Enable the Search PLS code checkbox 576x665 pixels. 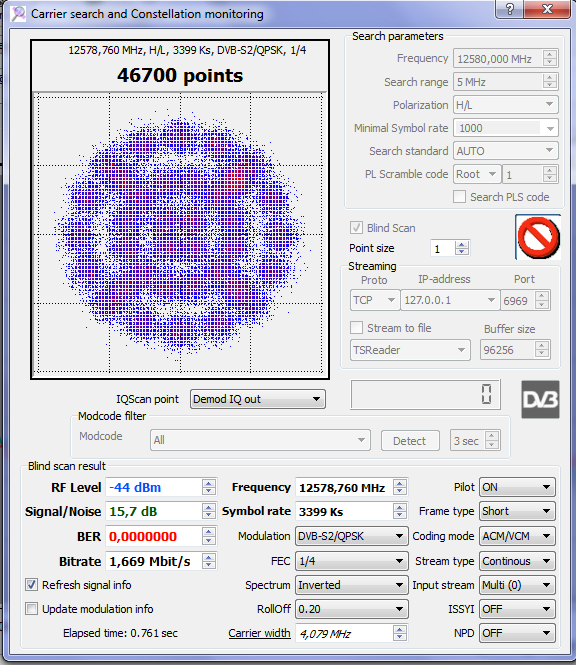point(459,197)
